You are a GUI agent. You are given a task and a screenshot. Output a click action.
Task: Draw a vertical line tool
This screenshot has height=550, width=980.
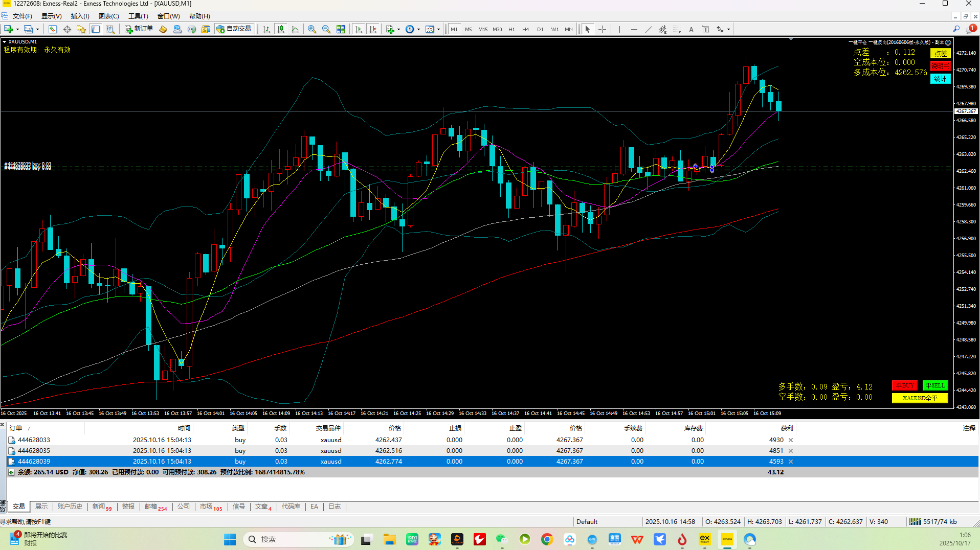click(x=619, y=29)
